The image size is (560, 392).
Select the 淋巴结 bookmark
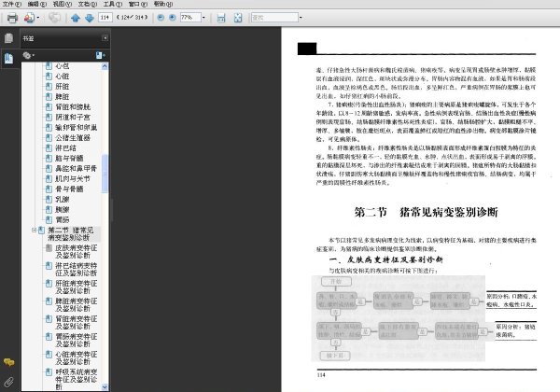point(65,148)
